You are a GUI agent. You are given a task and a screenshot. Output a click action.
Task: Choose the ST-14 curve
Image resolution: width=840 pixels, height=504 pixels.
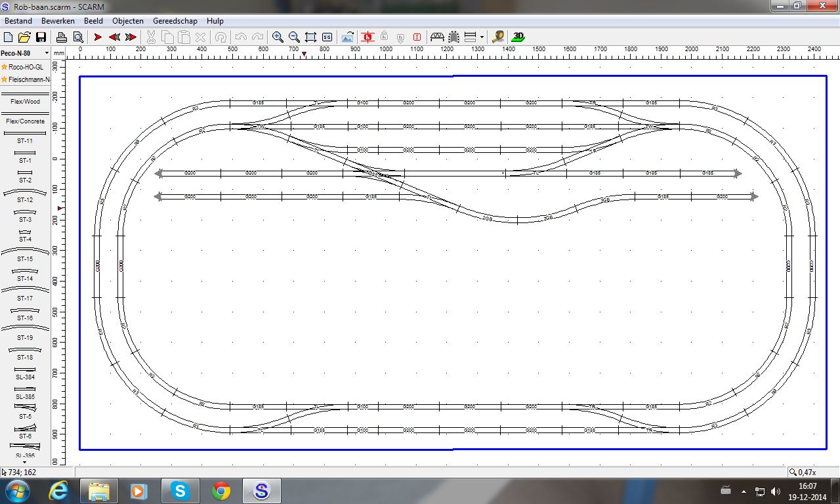tap(25, 275)
